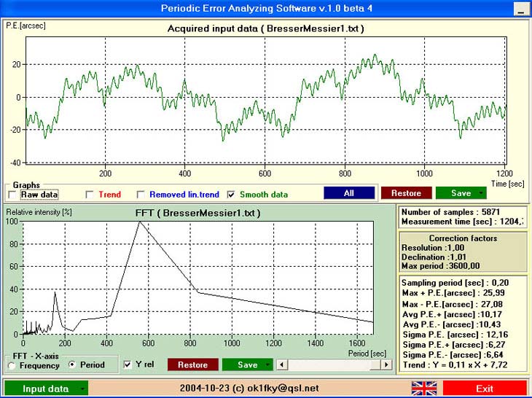This screenshot has width=532, height=398.
Task: Click the Sigma P.E.+ [arcsec] :6,27 line
Action: tap(453, 345)
